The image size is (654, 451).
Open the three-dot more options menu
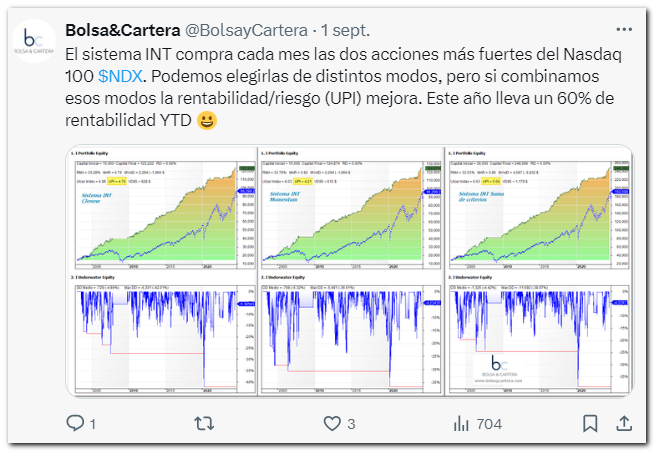[624, 30]
